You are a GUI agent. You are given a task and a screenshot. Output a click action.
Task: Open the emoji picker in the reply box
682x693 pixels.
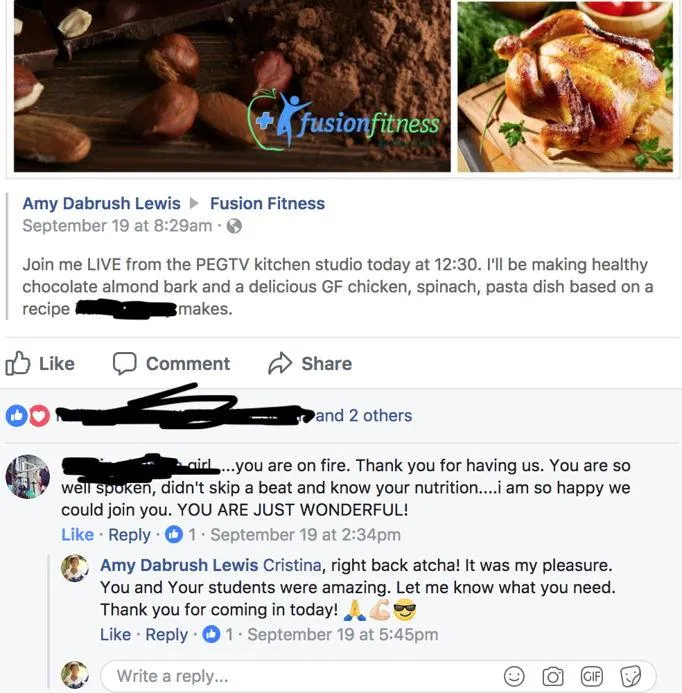coord(514,676)
